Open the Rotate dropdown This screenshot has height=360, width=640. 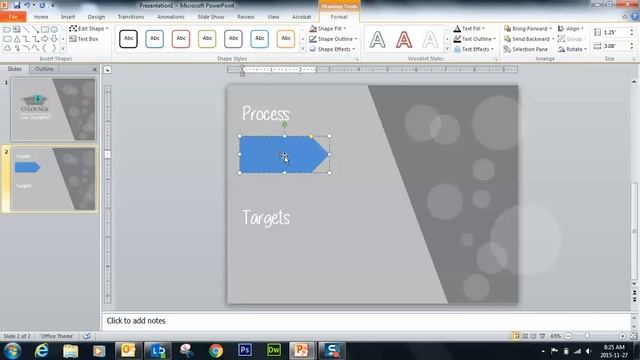tap(572, 49)
